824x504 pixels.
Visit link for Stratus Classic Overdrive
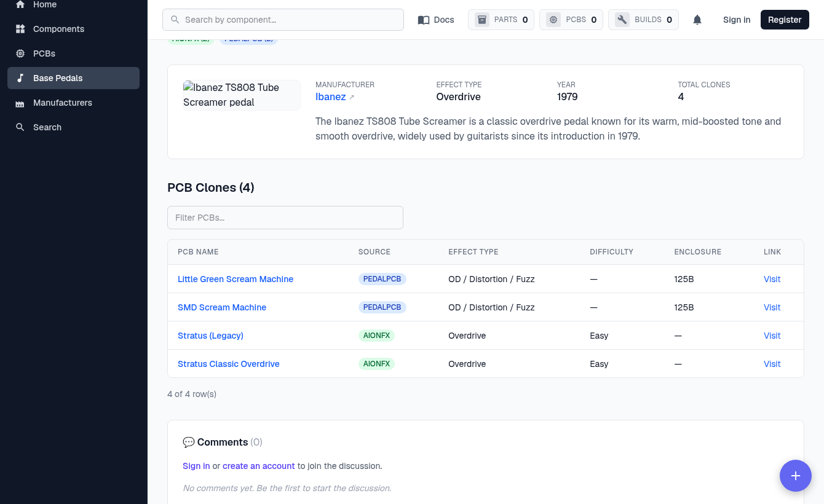(x=772, y=364)
